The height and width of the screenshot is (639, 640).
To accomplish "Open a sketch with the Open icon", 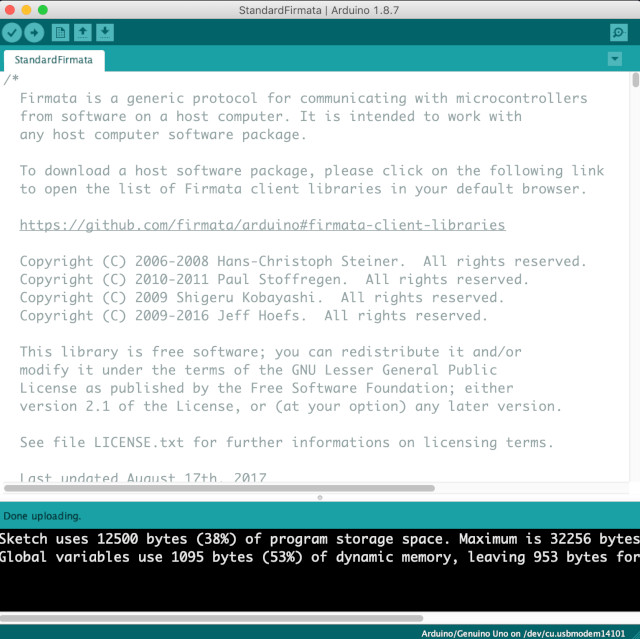I will (82, 32).
